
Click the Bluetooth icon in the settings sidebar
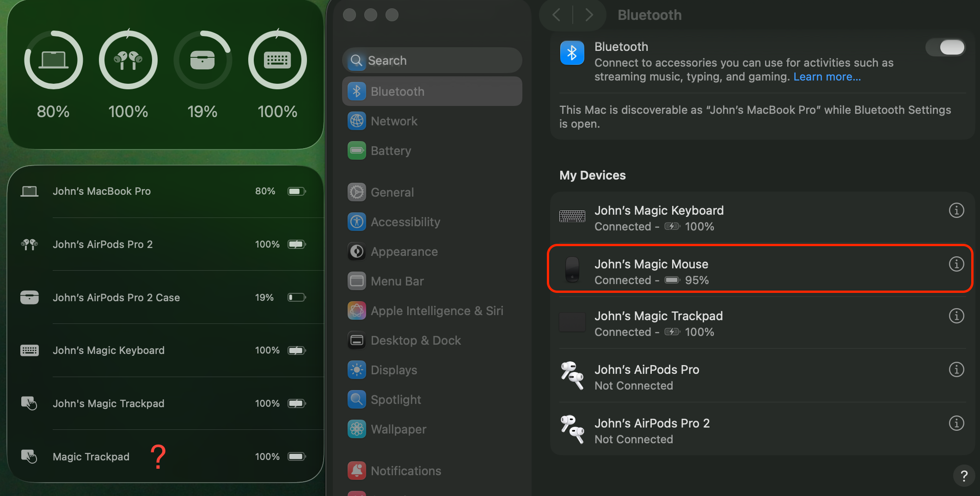coord(356,91)
